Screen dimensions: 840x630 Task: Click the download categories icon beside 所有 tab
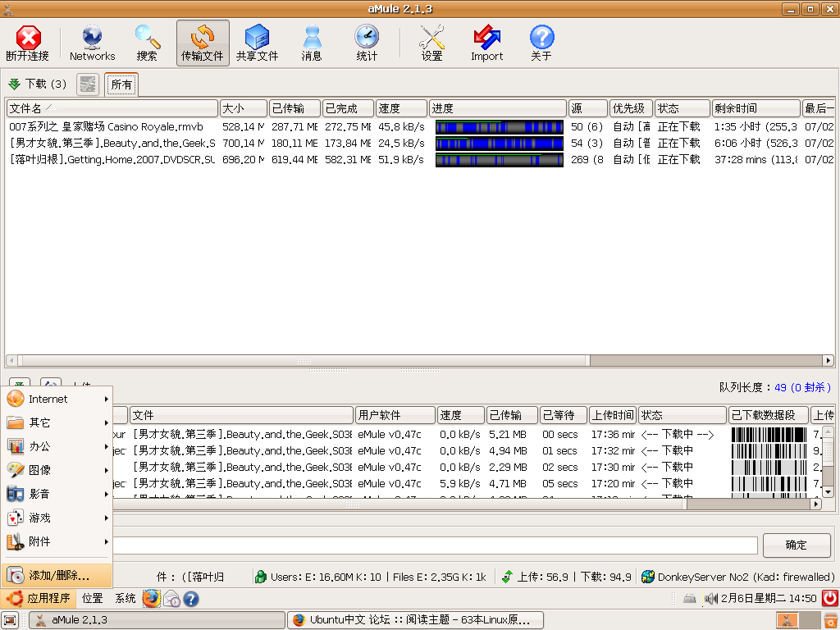88,84
